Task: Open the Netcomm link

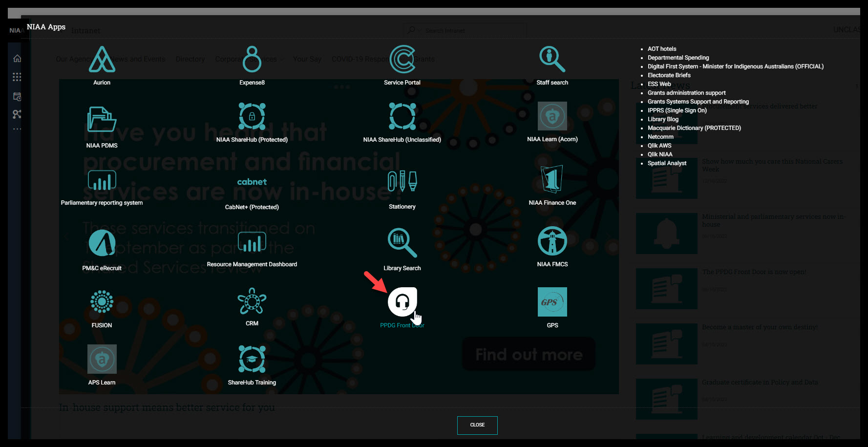Action: [x=660, y=137]
